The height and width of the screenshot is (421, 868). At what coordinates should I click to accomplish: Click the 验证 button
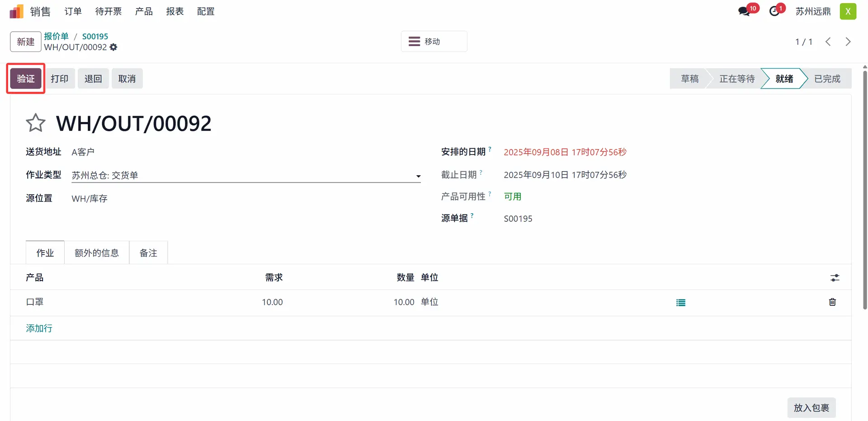click(26, 79)
